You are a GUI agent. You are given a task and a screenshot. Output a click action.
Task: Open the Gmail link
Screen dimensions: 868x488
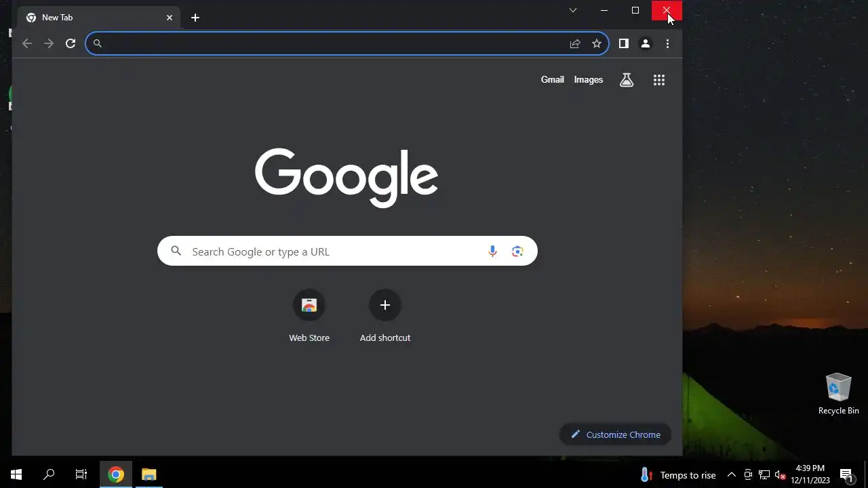[x=553, y=80]
